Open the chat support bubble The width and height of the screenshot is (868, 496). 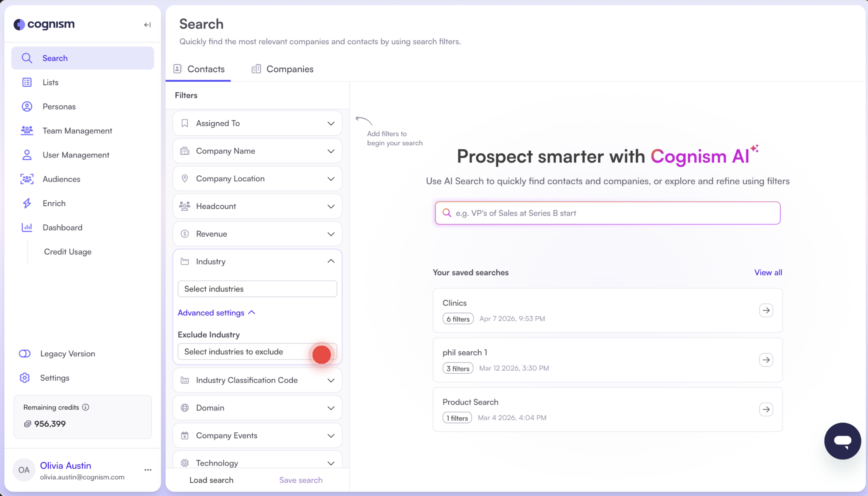click(842, 441)
